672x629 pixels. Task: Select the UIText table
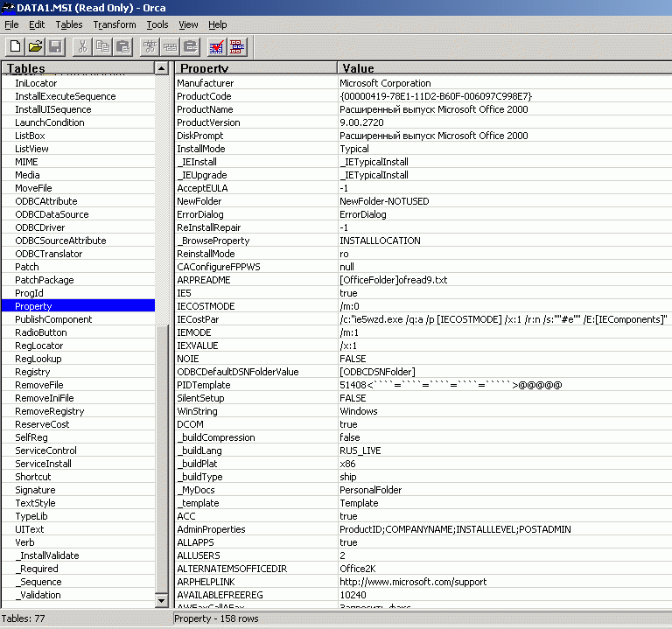pyautogui.click(x=30, y=529)
